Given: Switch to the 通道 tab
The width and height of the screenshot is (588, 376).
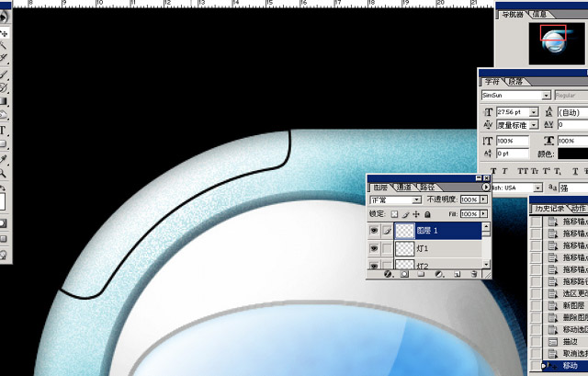Looking at the screenshot, I should (404, 188).
